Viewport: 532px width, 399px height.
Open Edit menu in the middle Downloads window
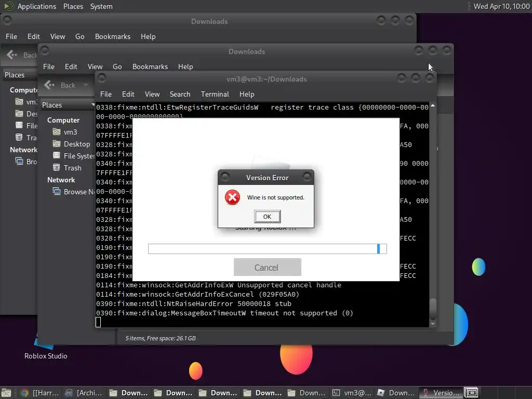(71, 66)
